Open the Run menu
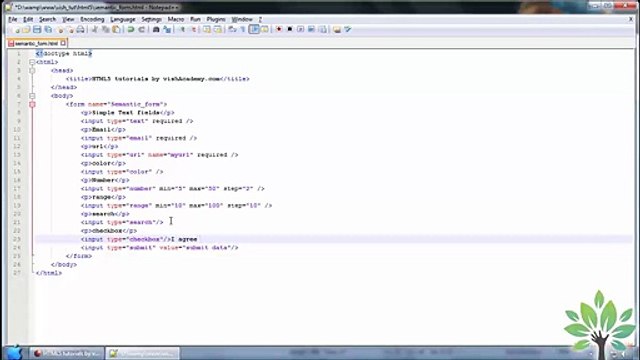640x360 pixels. pyautogui.click(x=196, y=19)
